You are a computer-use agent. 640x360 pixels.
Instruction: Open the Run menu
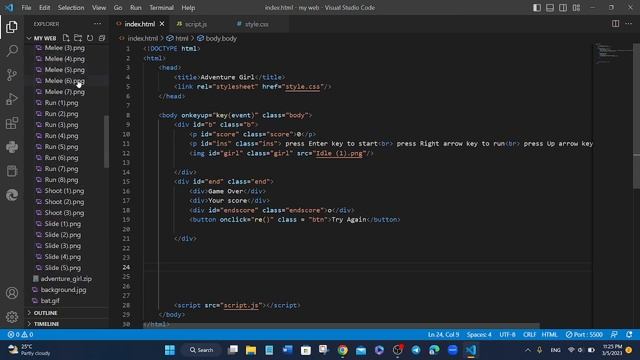point(136,7)
